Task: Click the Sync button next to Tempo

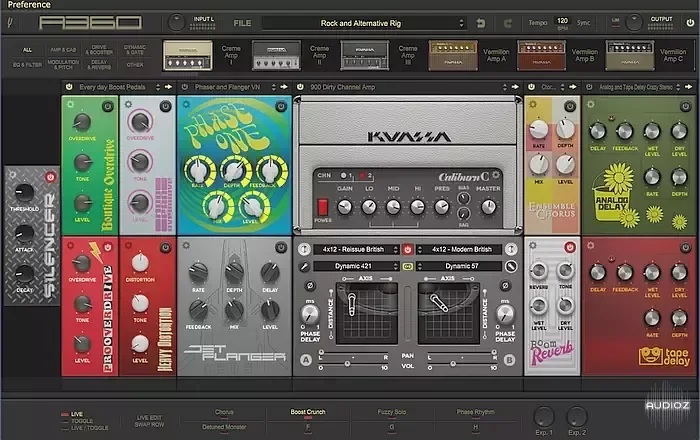Action: coord(583,23)
